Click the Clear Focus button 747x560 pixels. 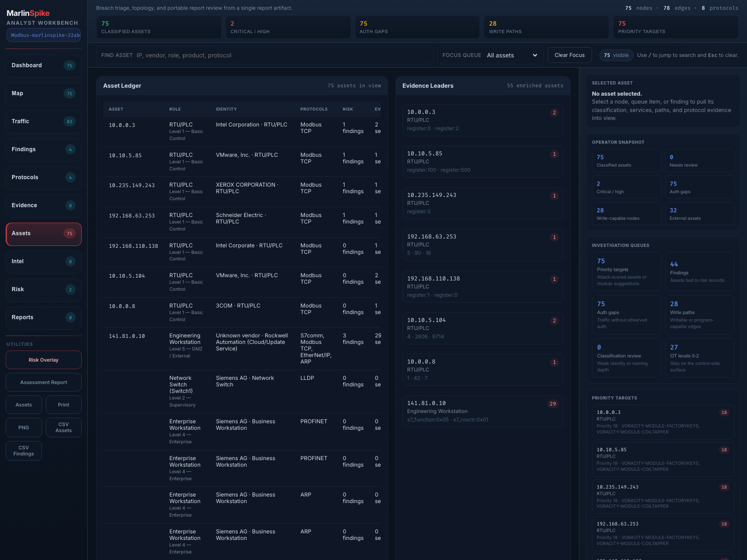[570, 55]
